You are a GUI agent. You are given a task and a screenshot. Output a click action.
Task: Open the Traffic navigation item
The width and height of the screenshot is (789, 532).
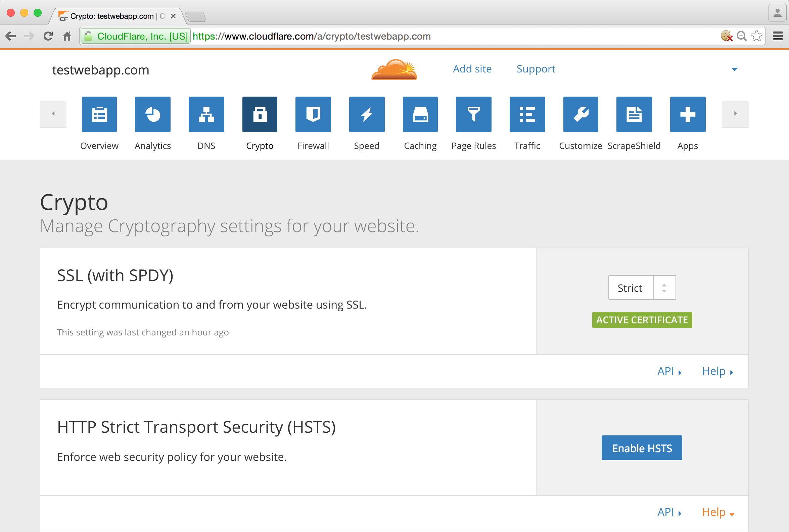(x=527, y=114)
